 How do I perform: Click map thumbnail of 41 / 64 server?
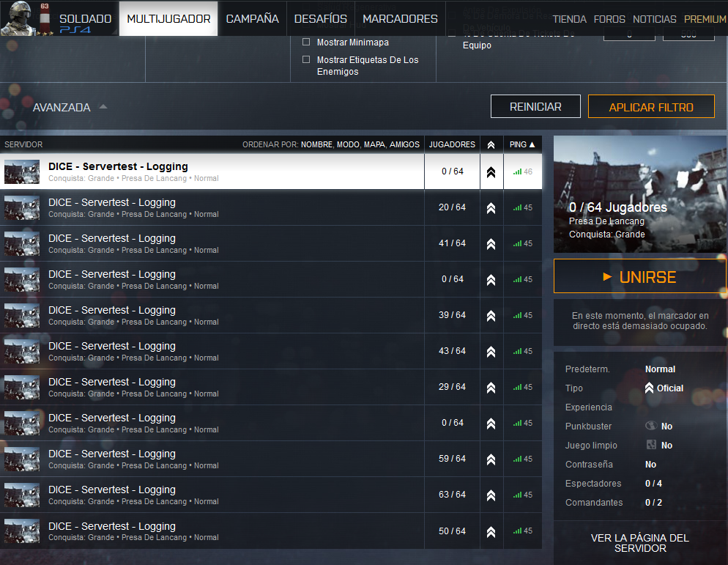click(22, 244)
